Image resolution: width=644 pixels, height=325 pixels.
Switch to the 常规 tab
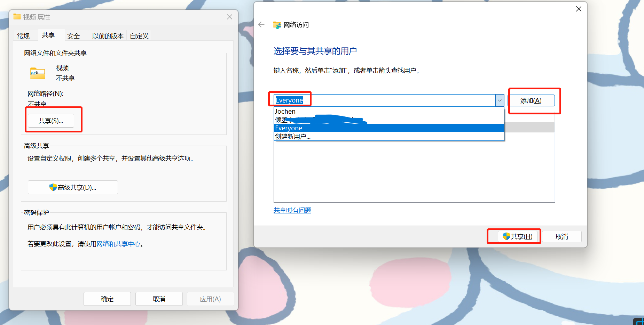[23, 36]
